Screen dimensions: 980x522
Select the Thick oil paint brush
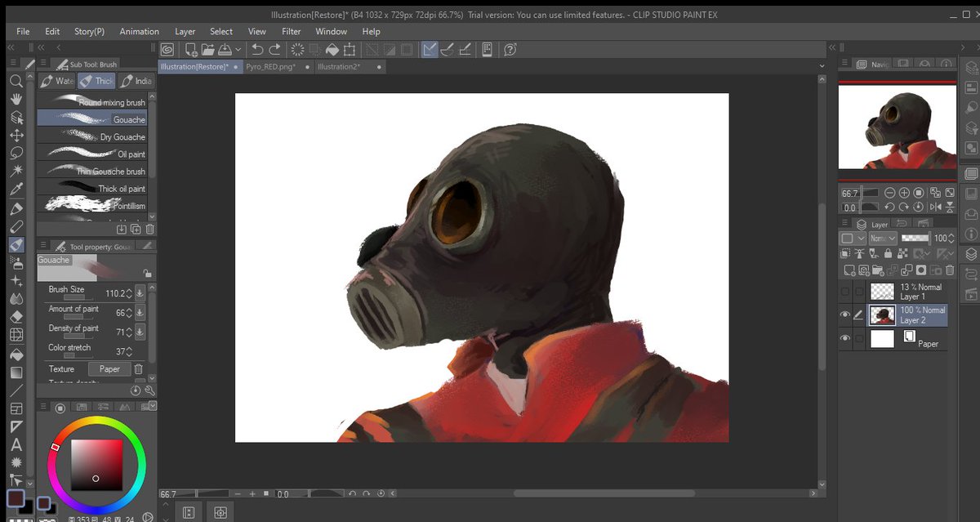(94, 188)
